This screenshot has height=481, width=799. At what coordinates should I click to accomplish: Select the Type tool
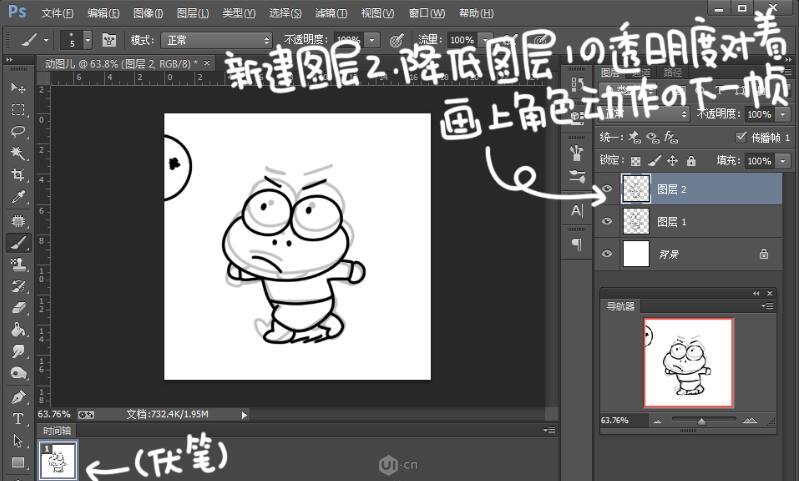[18, 419]
